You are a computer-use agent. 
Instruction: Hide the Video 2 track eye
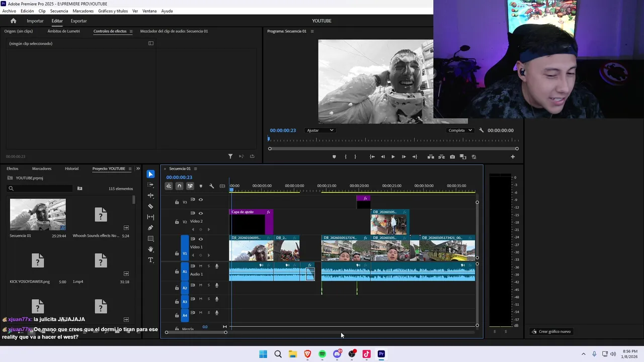click(201, 213)
